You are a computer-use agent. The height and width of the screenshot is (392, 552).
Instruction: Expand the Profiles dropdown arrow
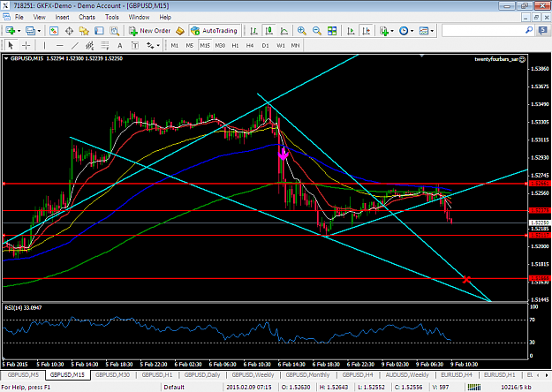coord(39,31)
